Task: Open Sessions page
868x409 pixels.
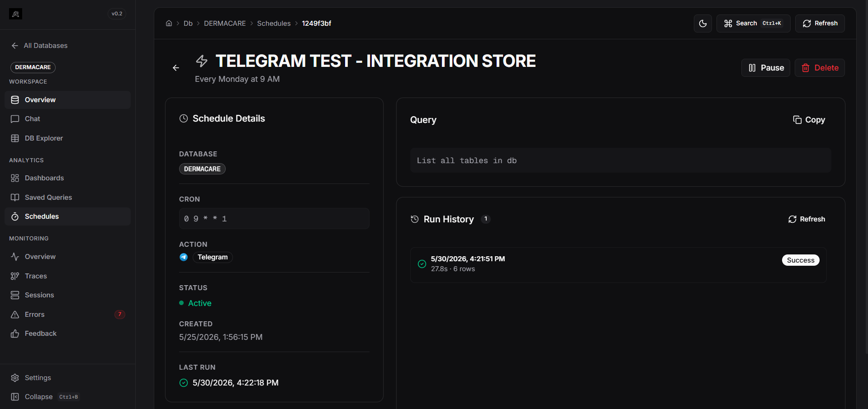Action: 67,295
